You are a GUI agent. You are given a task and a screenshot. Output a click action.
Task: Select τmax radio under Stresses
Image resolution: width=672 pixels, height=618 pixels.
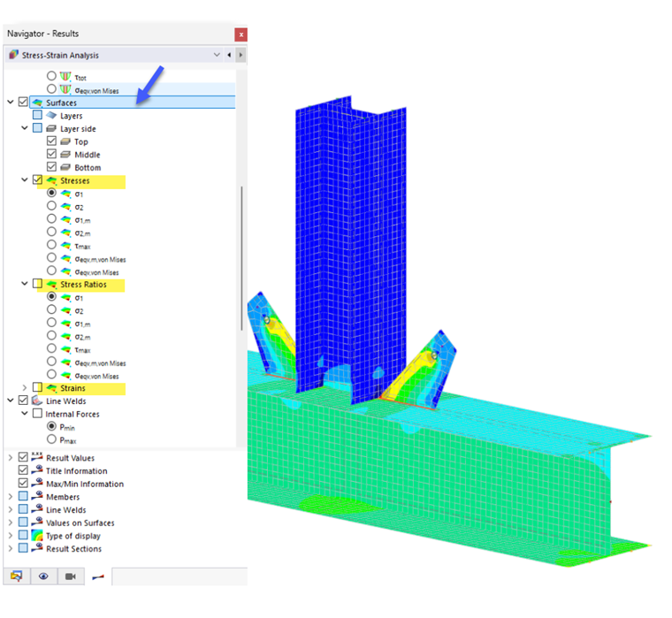pyautogui.click(x=51, y=244)
